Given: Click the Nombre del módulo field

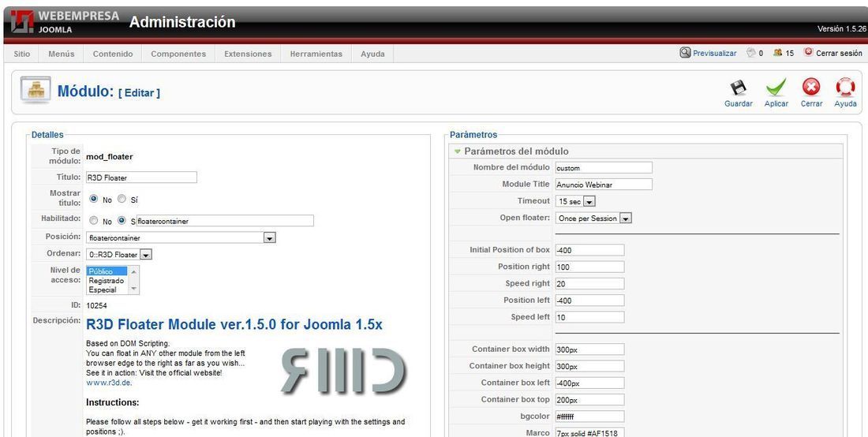Looking at the screenshot, I should click(x=604, y=167).
